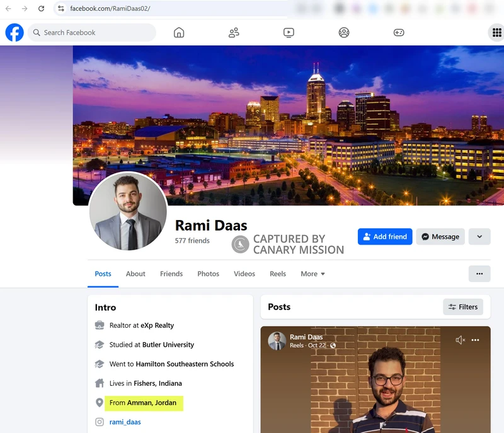Click the Instagram icon beside rami_daas

99,422
